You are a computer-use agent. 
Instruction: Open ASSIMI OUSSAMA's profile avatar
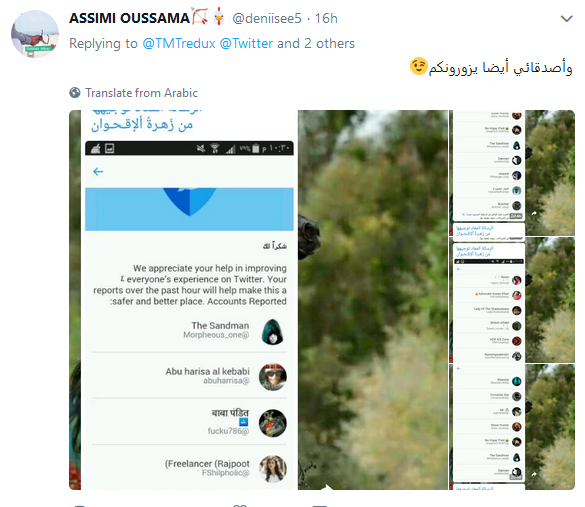pyautogui.click(x=35, y=34)
